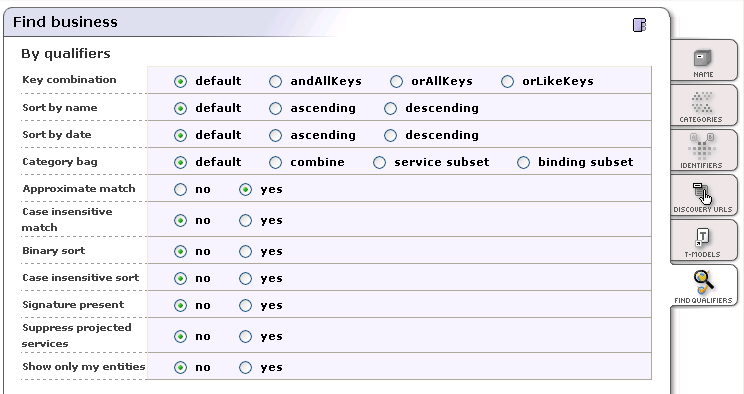Open the Categories tab icon
Screen dimensions: 744x394
(x=702, y=103)
